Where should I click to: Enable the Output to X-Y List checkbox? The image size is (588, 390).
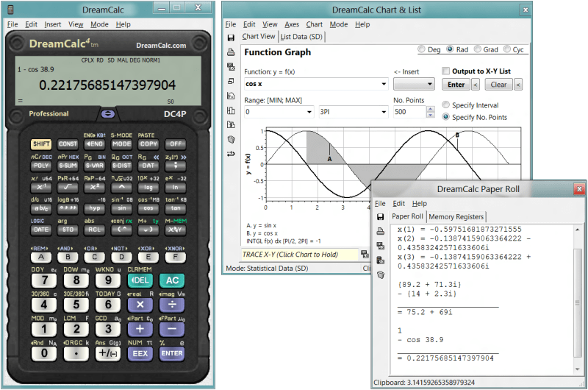(x=446, y=71)
